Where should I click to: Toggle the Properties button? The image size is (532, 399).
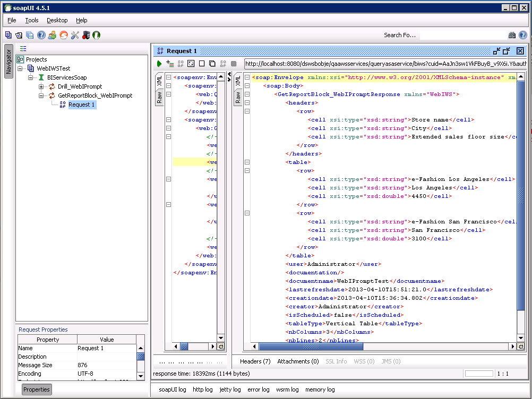37,389
